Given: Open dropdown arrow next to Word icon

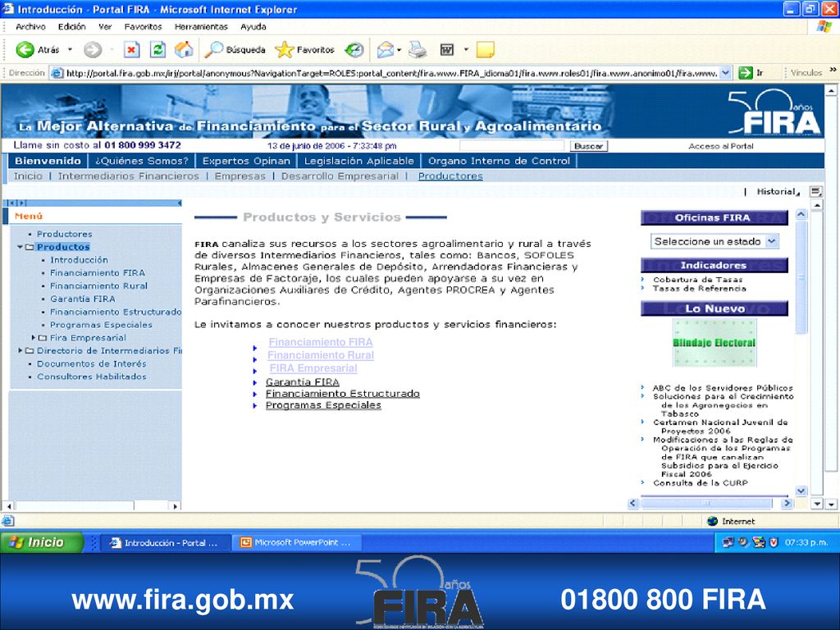Looking at the screenshot, I should click(466, 50).
